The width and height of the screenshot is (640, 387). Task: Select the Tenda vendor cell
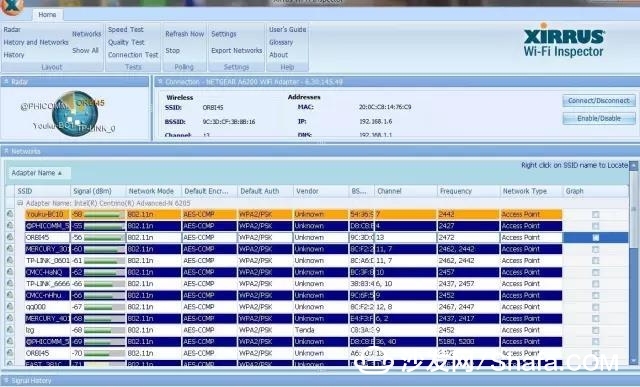[321, 330]
